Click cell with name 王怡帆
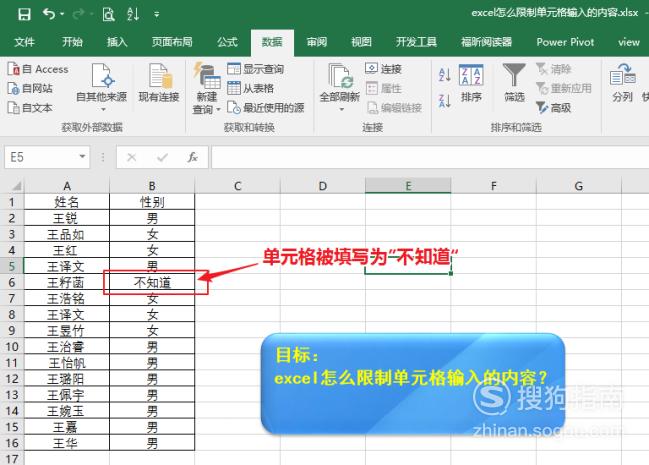 pos(67,363)
